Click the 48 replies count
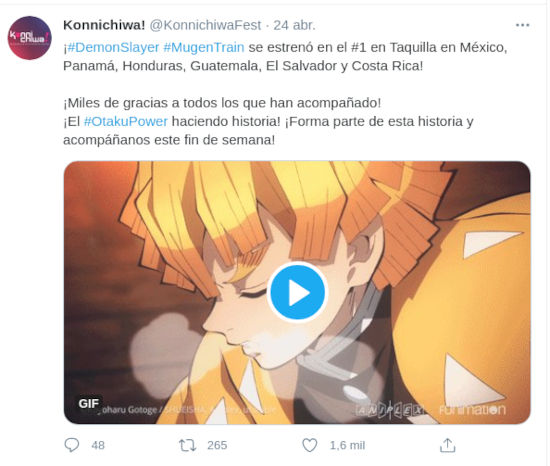The image size is (550, 466). [x=98, y=446]
